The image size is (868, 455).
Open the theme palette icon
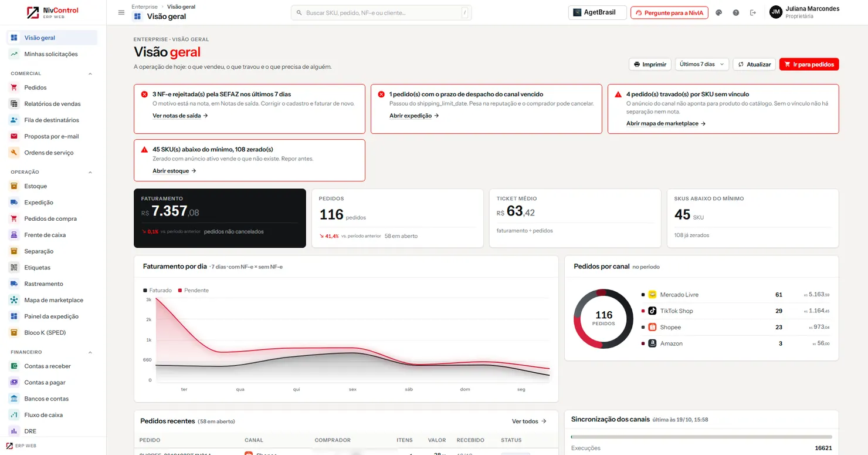pos(719,12)
